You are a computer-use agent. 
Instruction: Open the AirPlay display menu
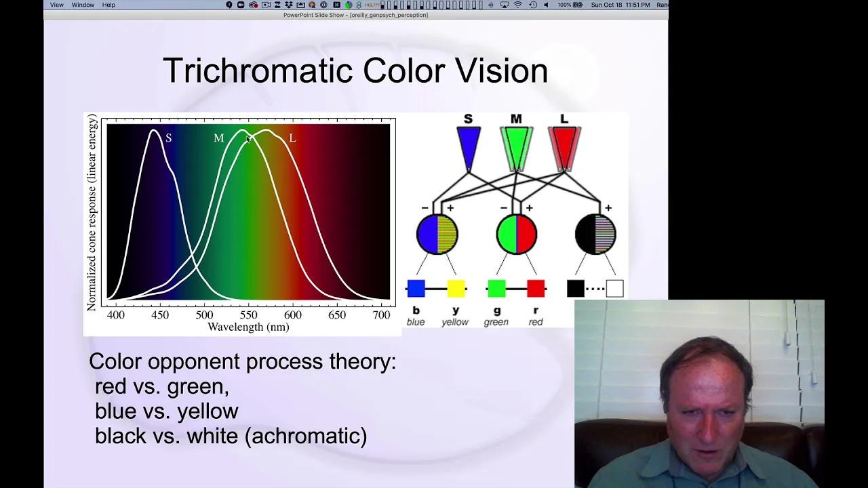504,5
